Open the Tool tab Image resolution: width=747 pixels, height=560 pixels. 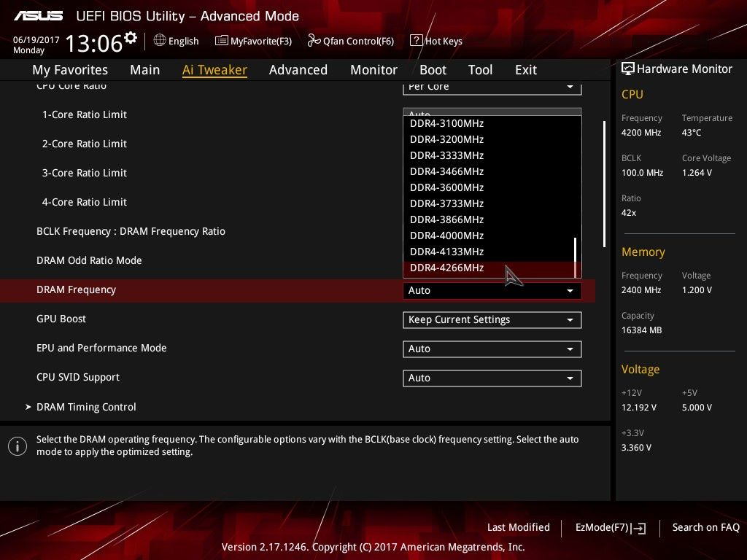[480, 70]
